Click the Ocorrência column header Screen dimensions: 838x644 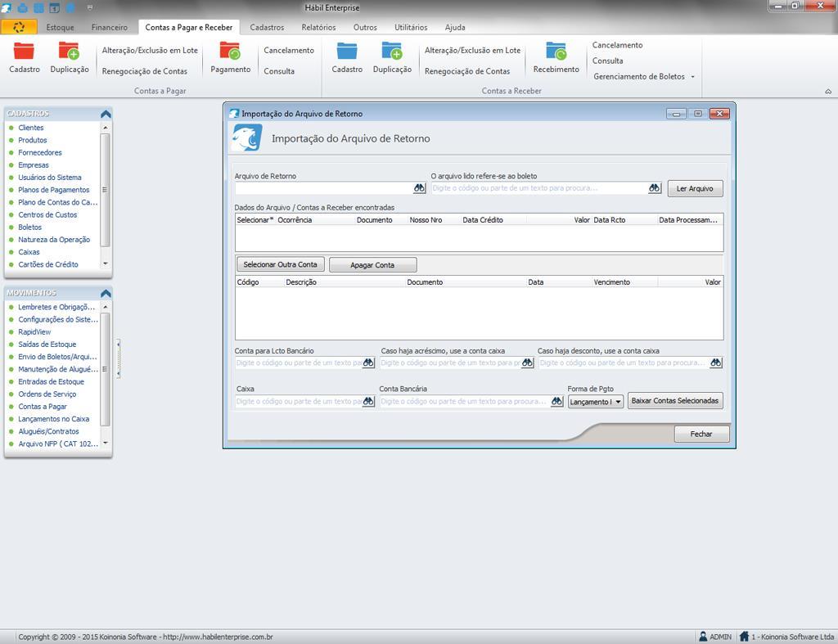tap(295, 220)
